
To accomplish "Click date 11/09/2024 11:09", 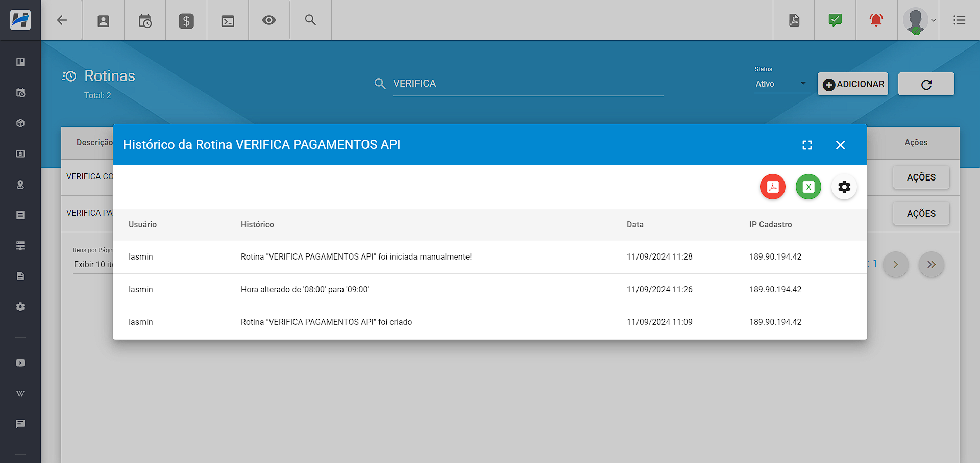I will click(x=659, y=322).
